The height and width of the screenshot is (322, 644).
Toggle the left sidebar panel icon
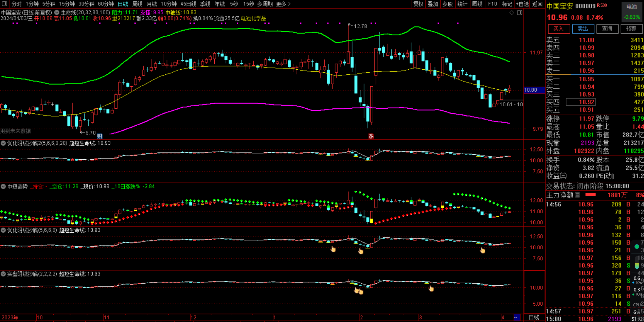click(x=4, y=4)
